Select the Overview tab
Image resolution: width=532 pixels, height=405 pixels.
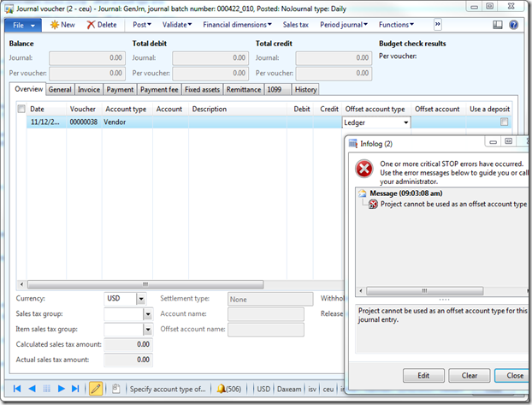(28, 89)
